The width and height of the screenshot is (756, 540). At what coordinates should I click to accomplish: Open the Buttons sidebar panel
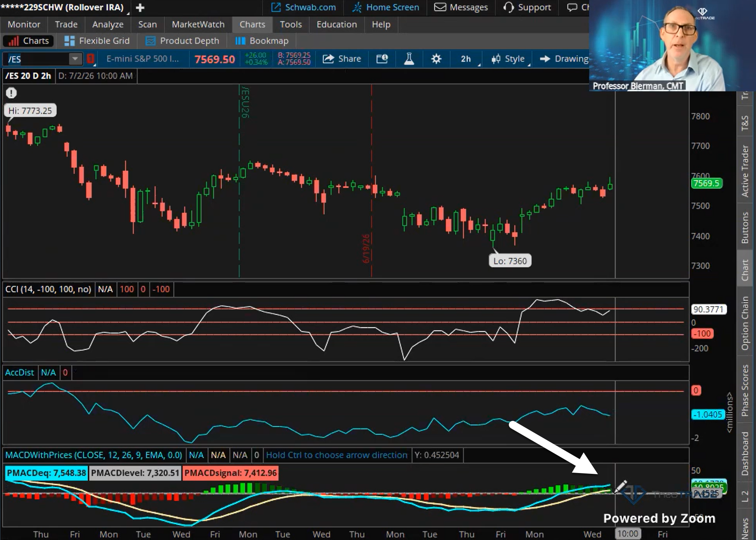745,228
